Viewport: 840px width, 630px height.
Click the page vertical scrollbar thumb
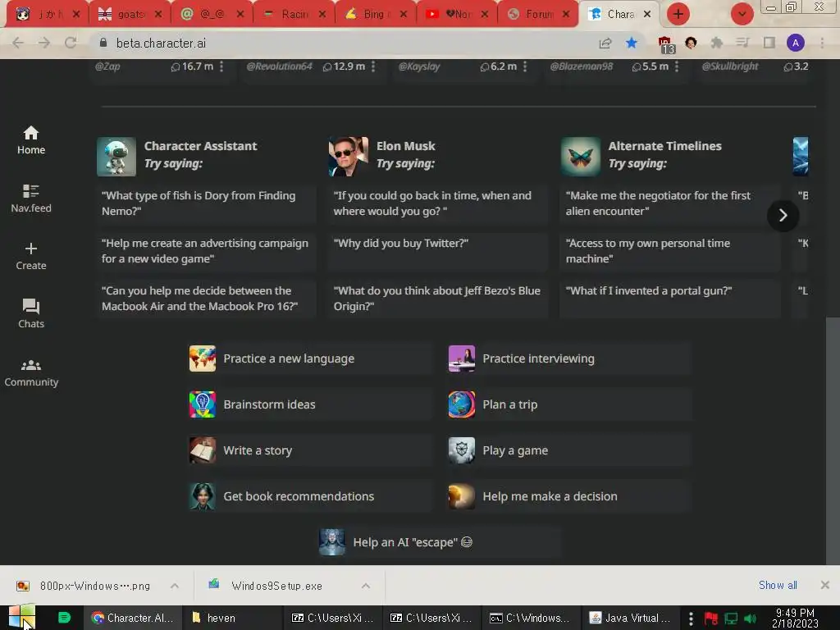point(833,440)
